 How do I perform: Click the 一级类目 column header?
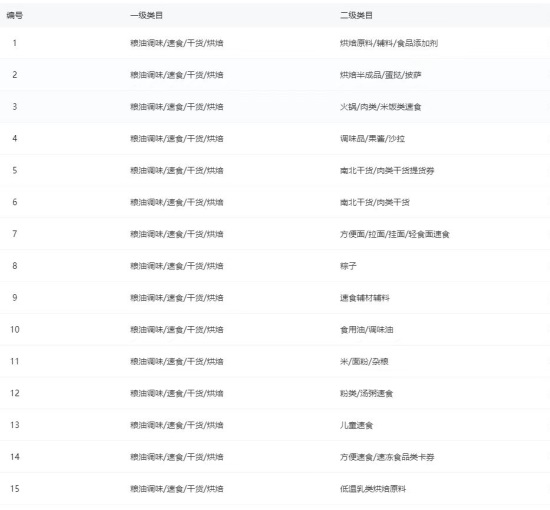146,15
